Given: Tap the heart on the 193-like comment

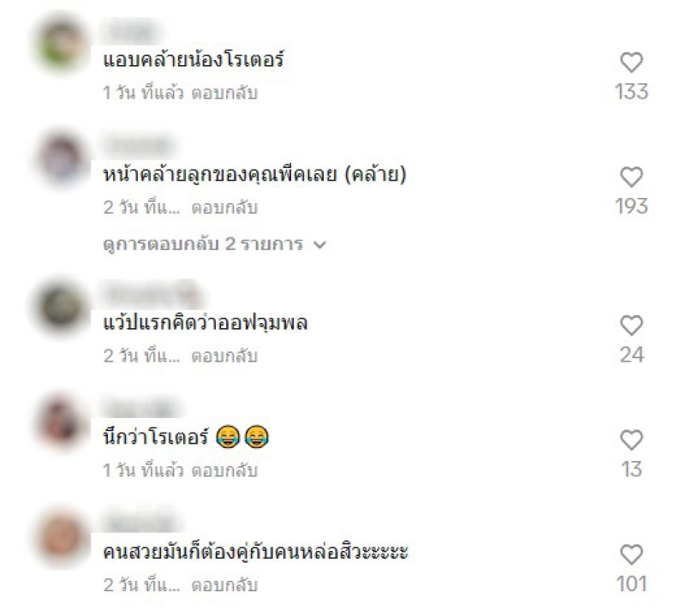Looking at the screenshot, I should pyautogui.click(x=631, y=176).
